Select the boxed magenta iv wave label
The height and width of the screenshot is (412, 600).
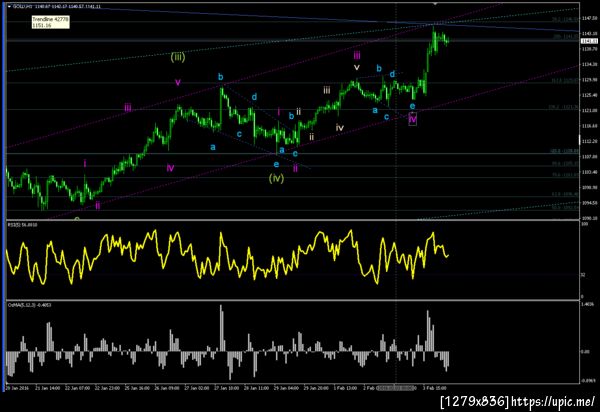[x=412, y=119]
